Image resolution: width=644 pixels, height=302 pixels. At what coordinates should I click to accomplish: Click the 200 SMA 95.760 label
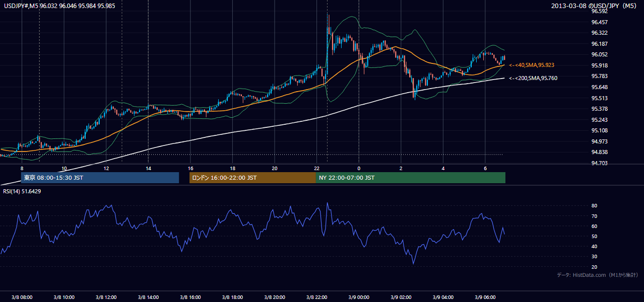[x=533, y=78]
